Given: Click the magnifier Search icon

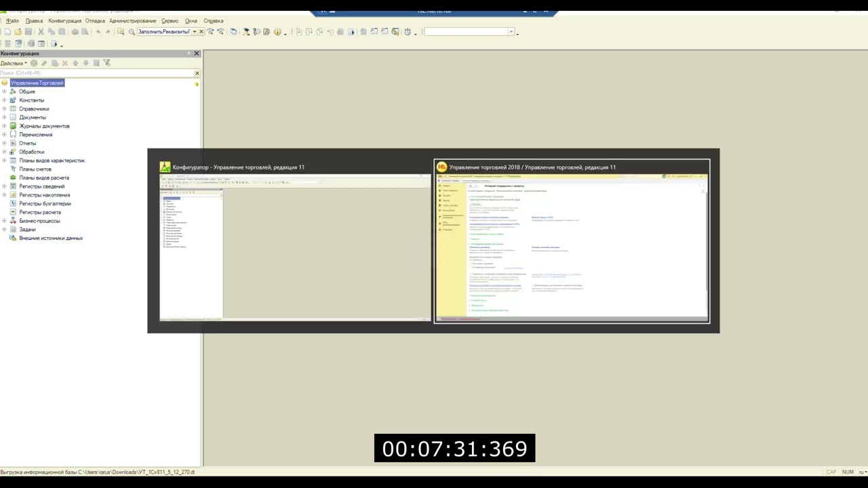Looking at the screenshot, I should coord(132,32).
